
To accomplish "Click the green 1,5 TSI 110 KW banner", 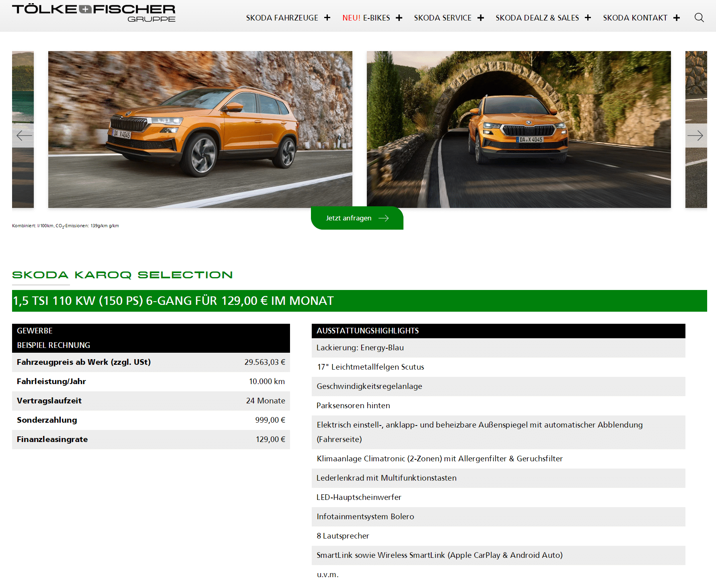I will point(360,301).
